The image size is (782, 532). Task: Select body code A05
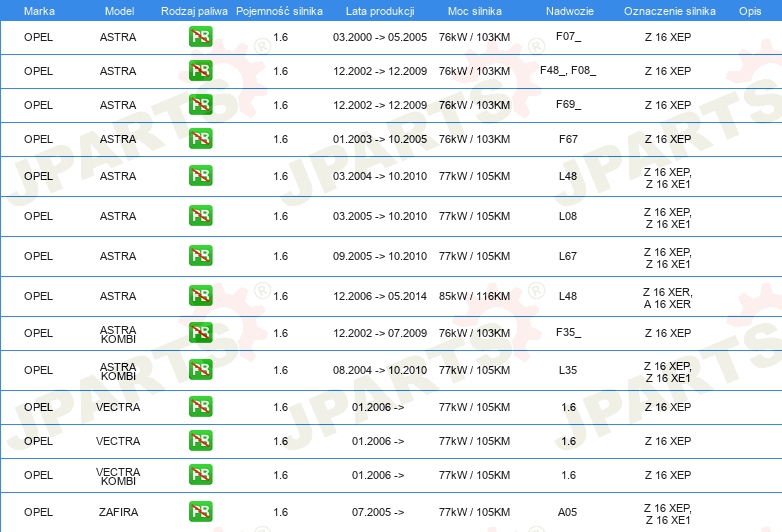point(568,512)
